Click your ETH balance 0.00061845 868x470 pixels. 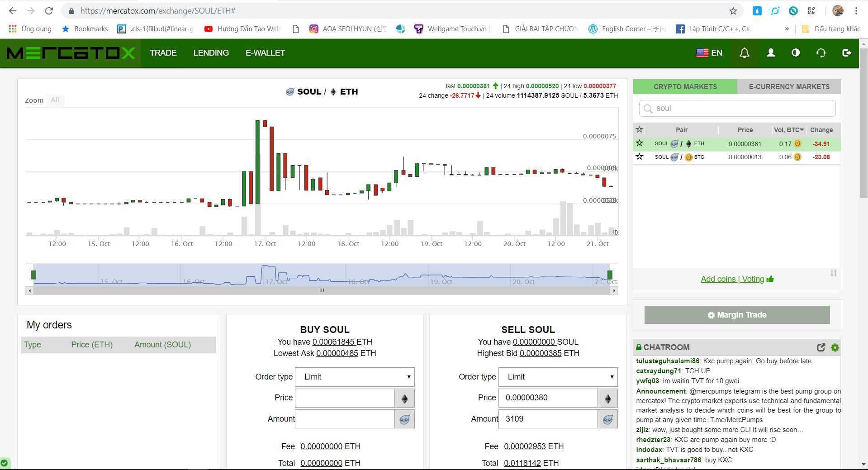[333, 342]
